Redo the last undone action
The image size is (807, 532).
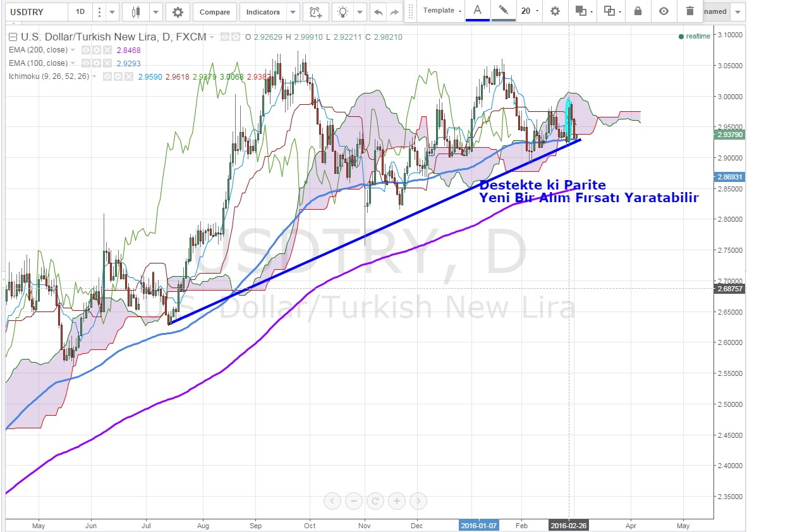point(394,12)
